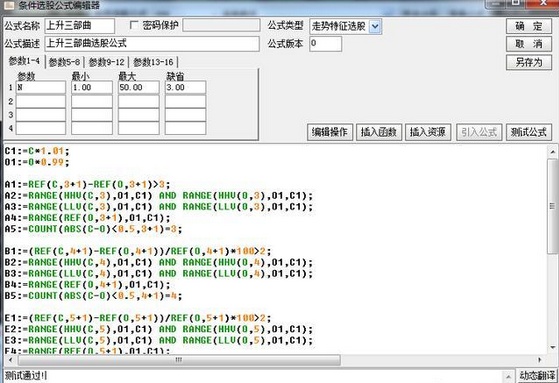Click the 确定 confirm button

(529, 26)
